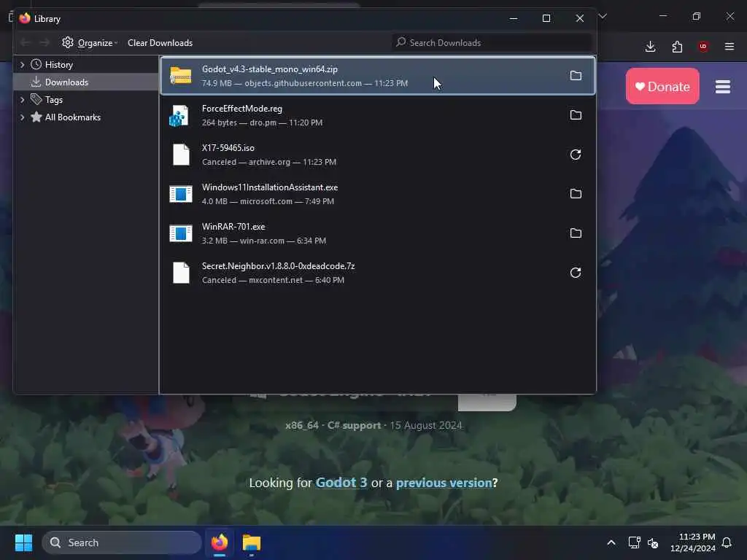
Task: Expand the History tree node
Action: pos(22,64)
